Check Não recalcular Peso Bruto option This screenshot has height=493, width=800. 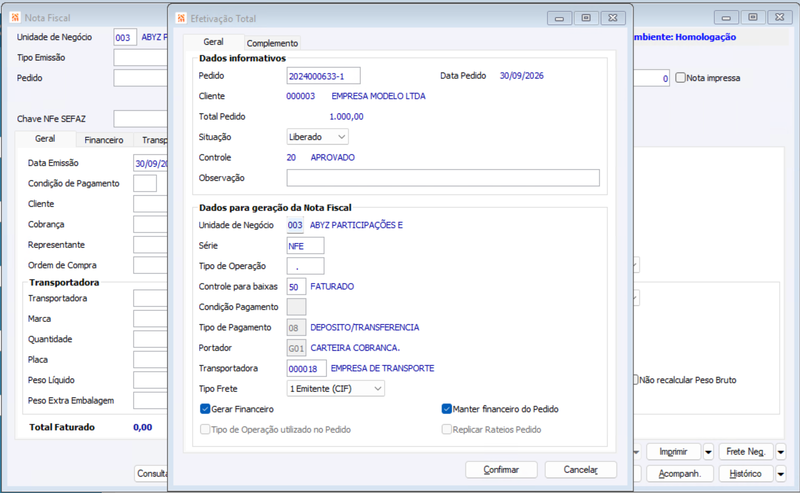pyautogui.click(x=636, y=380)
